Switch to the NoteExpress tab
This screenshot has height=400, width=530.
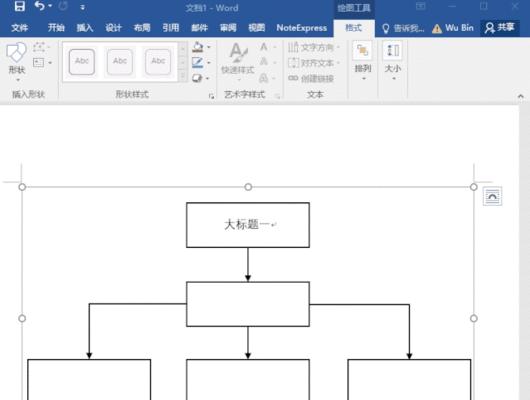[302, 28]
